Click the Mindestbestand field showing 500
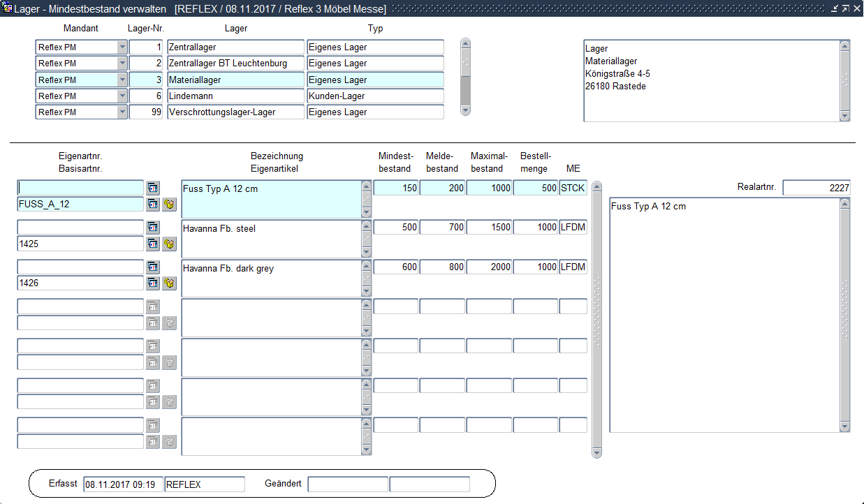Viewport: 864px width, 504px height. (396, 228)
